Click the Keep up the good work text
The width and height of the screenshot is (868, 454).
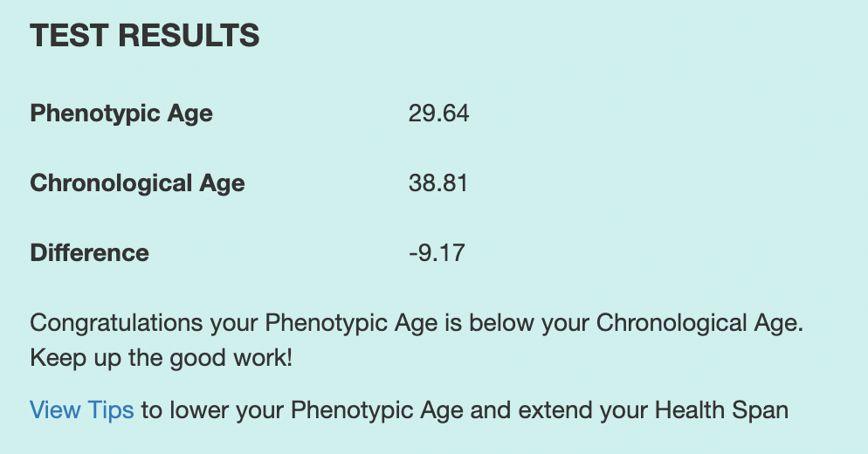[x=161, y=358]
